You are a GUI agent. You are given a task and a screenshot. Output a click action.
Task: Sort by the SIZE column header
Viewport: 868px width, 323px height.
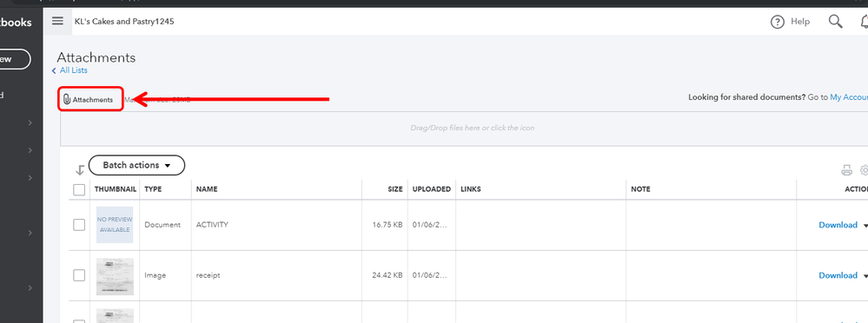pyautogui.click(x=394, y=189)
